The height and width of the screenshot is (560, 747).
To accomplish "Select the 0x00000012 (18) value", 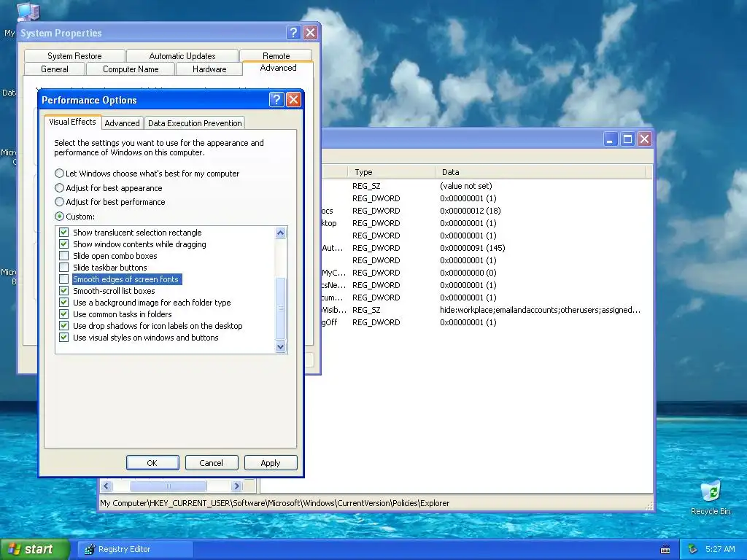I will (x=471, y=211).
